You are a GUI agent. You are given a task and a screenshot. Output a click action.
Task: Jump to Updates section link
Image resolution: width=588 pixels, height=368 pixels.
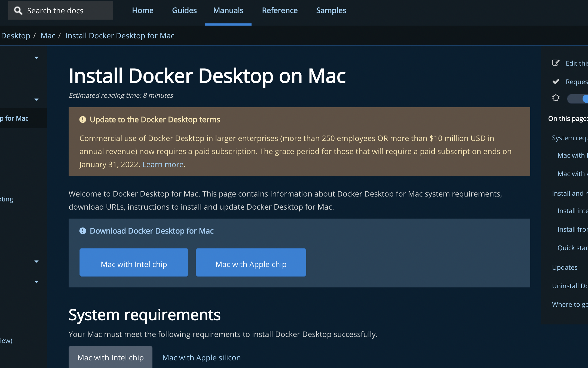pos(565,267)
